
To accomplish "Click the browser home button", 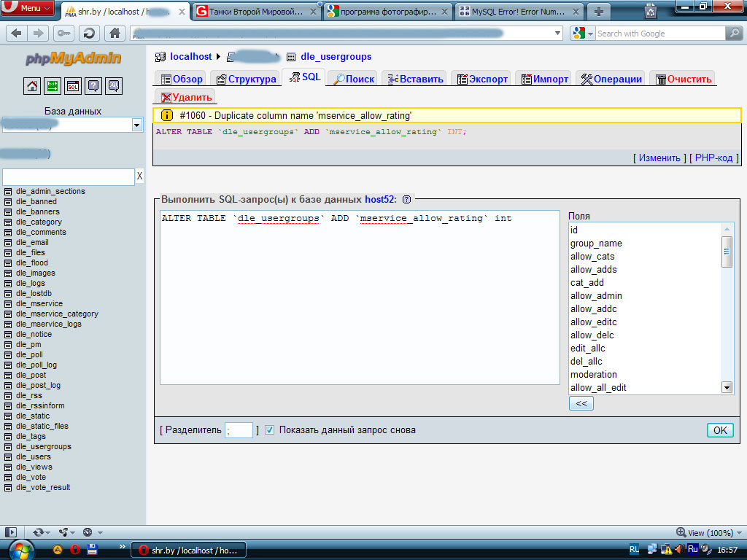I will [114, 33].
